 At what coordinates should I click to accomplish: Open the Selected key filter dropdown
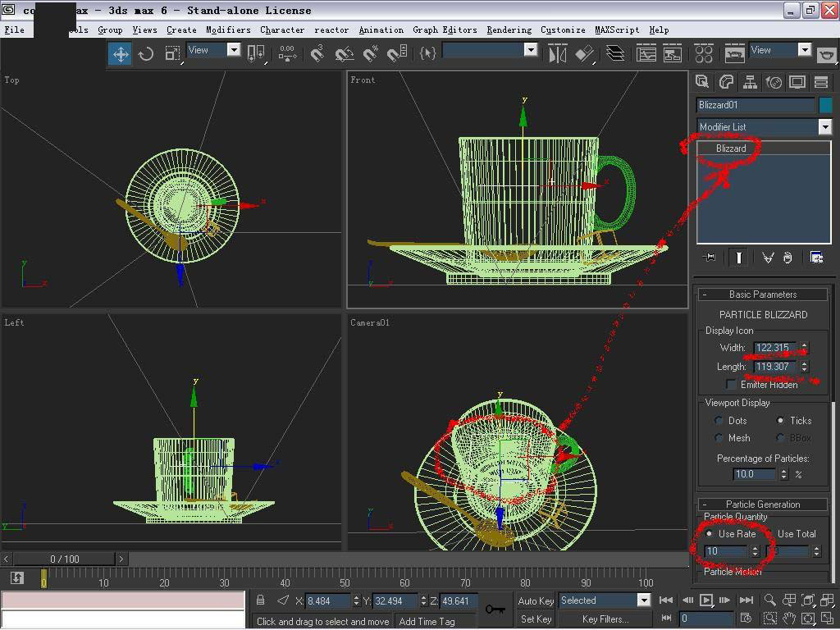[644, 600]
